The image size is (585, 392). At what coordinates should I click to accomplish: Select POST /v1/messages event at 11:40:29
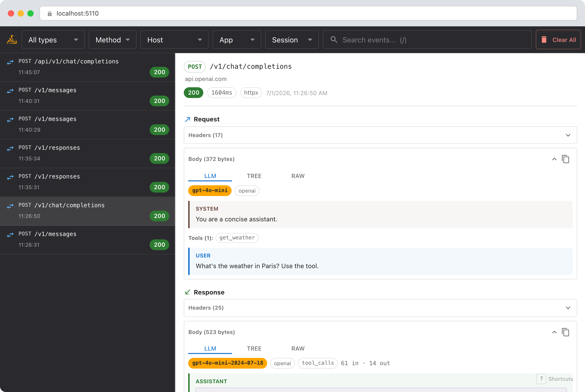88,125
